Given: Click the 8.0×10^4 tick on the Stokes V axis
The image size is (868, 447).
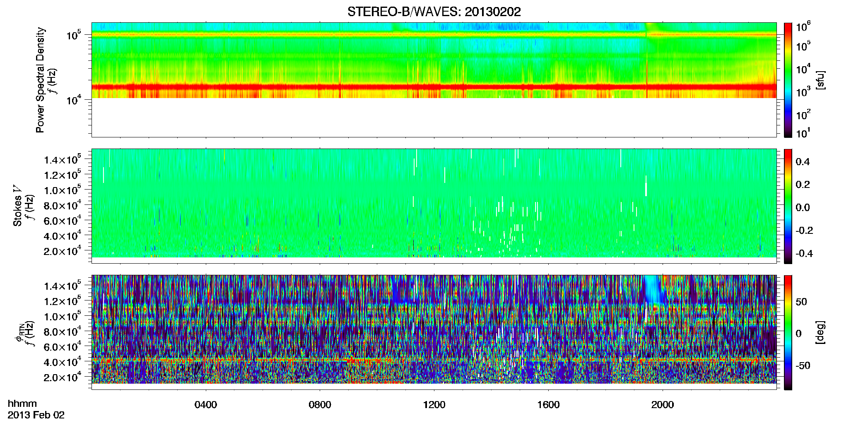Looking at the screenshot, I should pyautogui.click(x=63, y=205).
